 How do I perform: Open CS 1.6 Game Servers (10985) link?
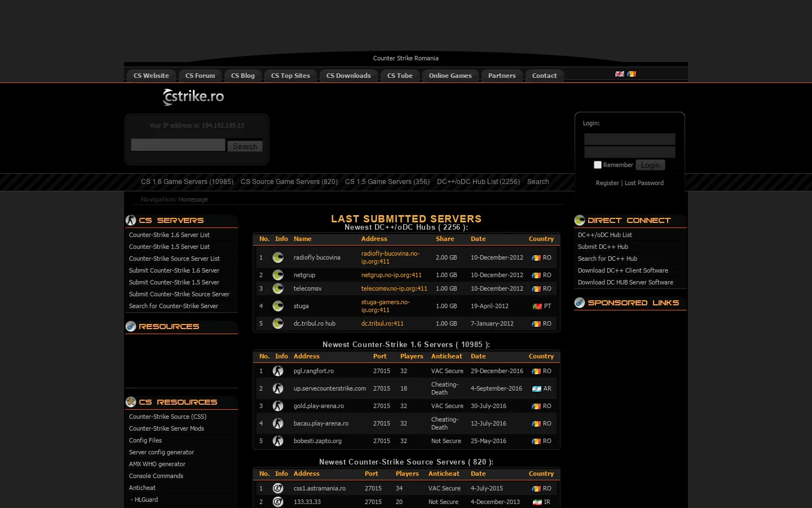pyautogui.click(x=187, y=182)
